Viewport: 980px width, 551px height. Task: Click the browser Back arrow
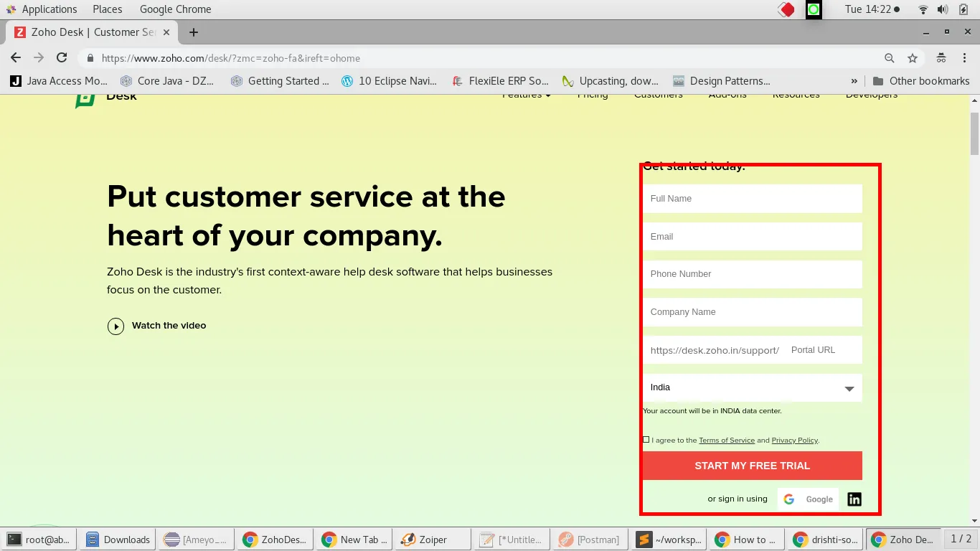(16, 58)
